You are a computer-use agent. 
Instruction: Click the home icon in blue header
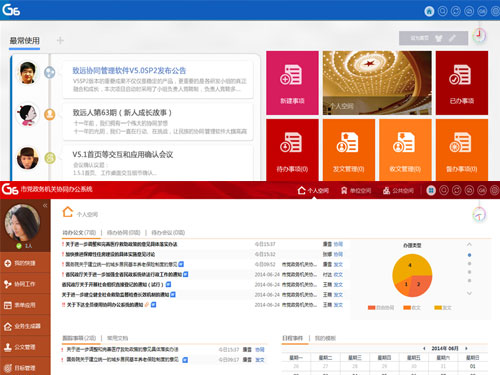click(429, 11)
